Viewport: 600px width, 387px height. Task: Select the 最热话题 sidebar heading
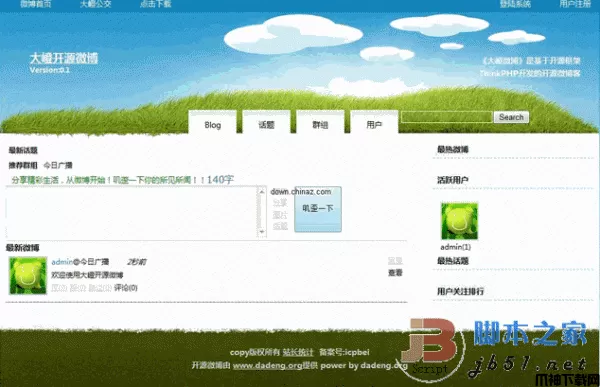coord(453,261)
